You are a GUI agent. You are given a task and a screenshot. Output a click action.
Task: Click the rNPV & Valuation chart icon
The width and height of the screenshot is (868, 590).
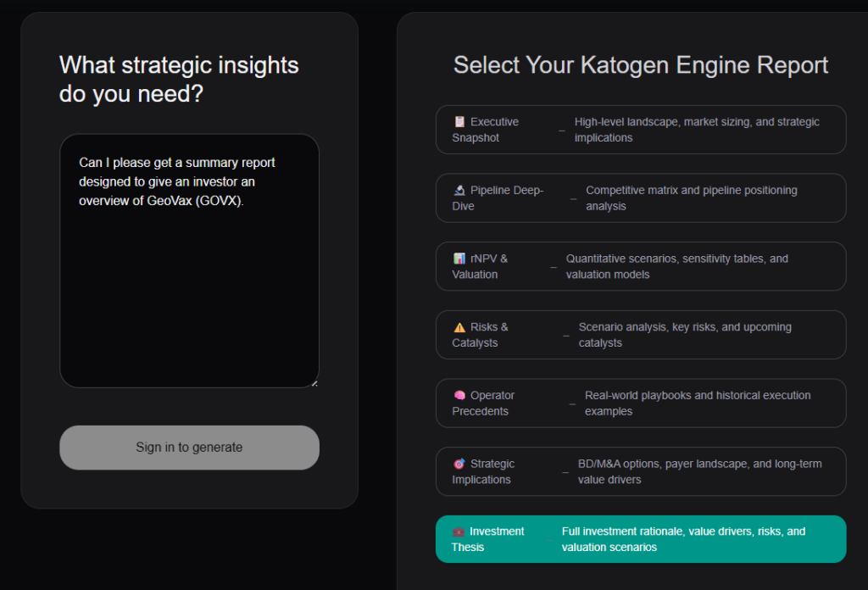click(459, 259)
